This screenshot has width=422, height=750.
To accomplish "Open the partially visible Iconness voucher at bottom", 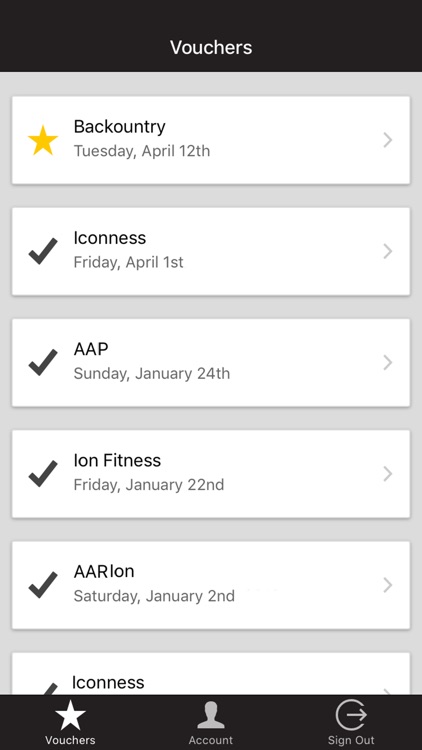I will pyautogui.click(x=211, y=673).
